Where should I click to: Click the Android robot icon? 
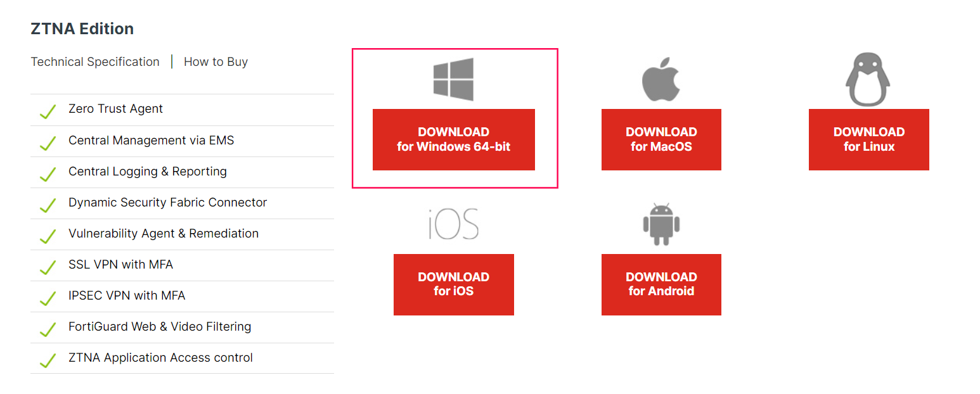(661, 224)
